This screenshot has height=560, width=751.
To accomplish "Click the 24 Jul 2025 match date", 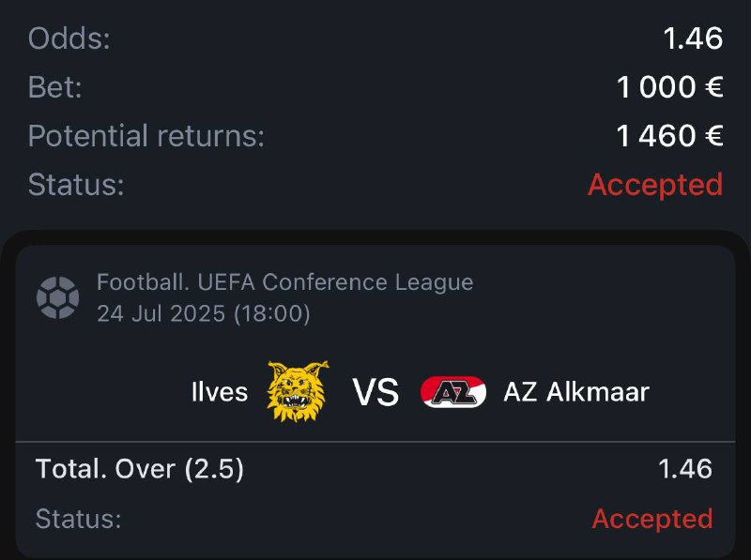I will coord(203,313).
